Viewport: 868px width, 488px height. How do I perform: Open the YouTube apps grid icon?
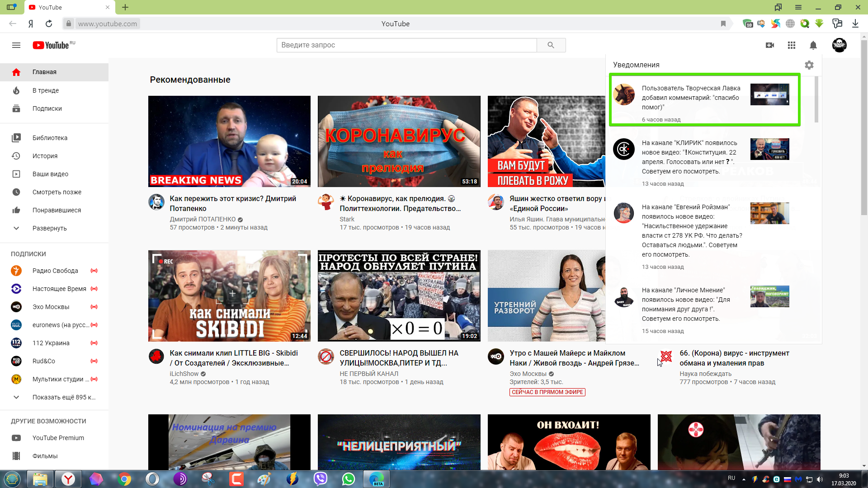tap(791, 45)
